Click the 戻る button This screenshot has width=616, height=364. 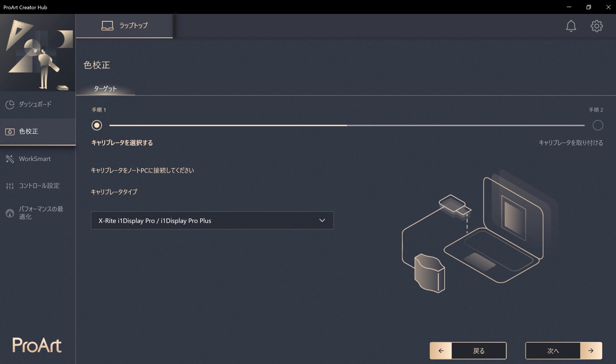(x=468, y=351)
